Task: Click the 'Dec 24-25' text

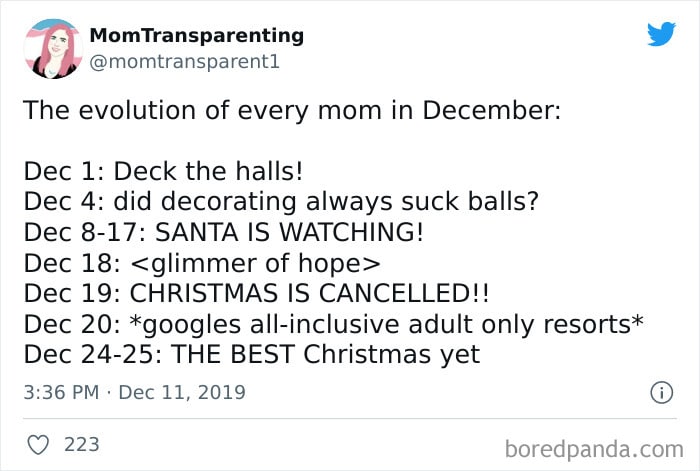Action: 93,354
